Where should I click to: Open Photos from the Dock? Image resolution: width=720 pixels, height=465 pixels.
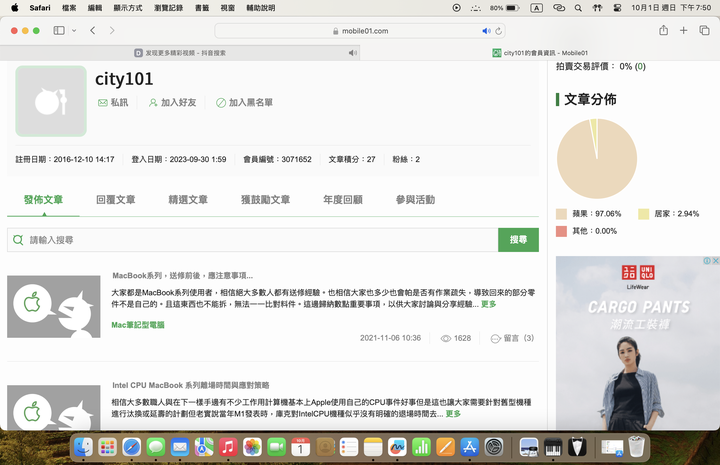tap(252, 447)
